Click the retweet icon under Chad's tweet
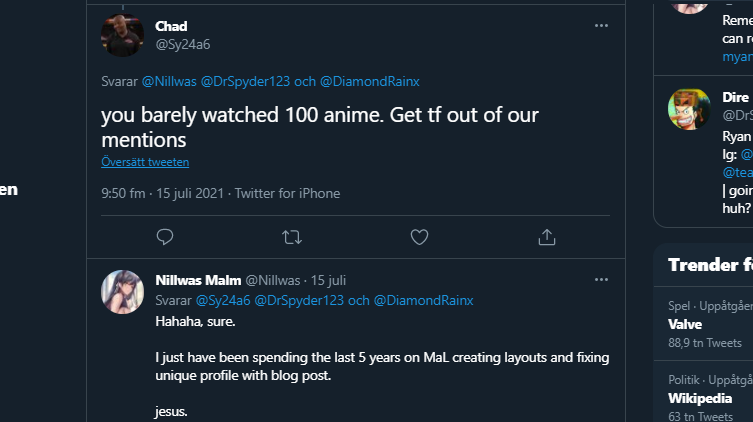This screenshot has height=422, width=753. click(292, 237)
